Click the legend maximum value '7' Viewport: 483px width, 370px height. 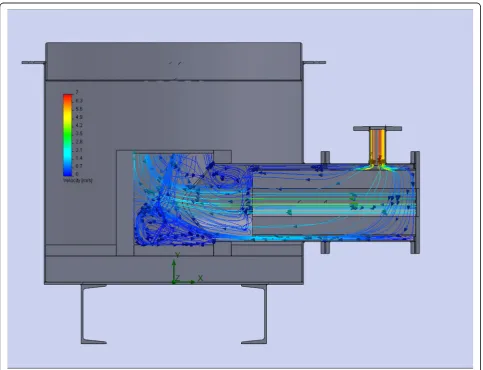[x=77, y=92]
